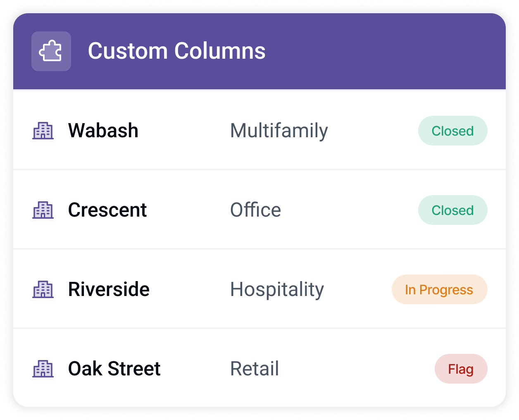519x420 pixels.
Task: Click the building icon beside Wabash
Action: [43, 131]
